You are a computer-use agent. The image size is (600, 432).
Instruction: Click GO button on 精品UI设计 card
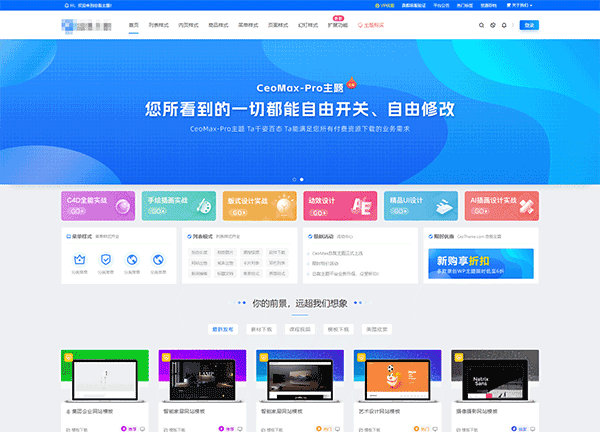pyautogui.click(x=399, y=211)
